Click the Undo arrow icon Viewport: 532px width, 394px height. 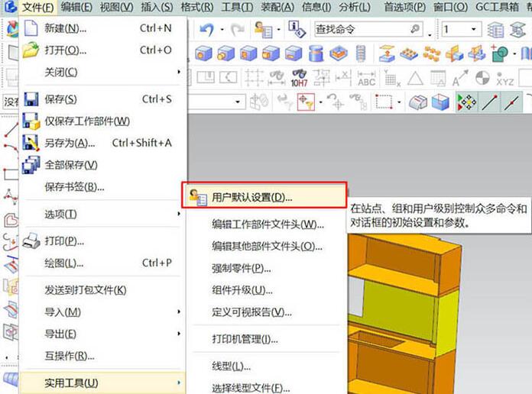point(206,30)
